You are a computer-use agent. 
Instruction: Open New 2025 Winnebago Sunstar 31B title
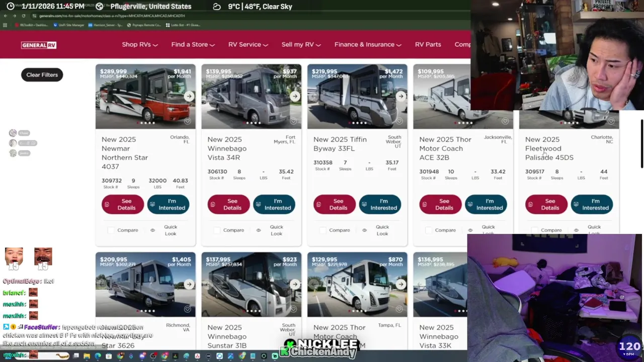[x=227, y=336]
